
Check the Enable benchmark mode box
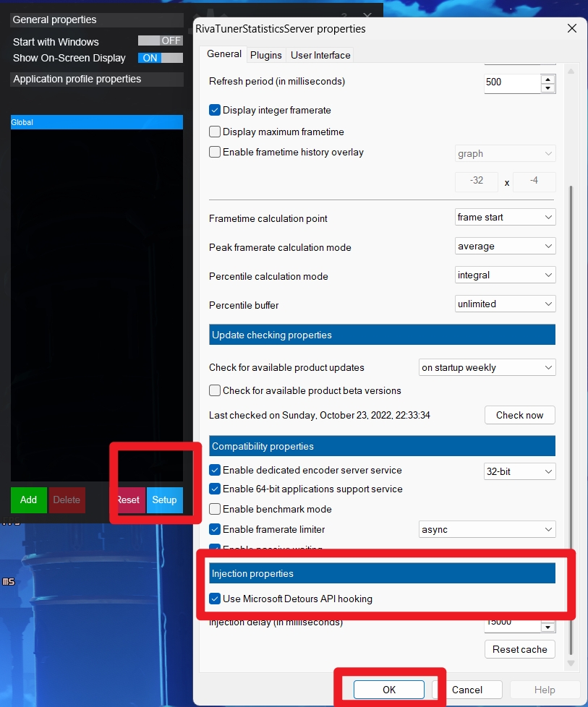215,509
